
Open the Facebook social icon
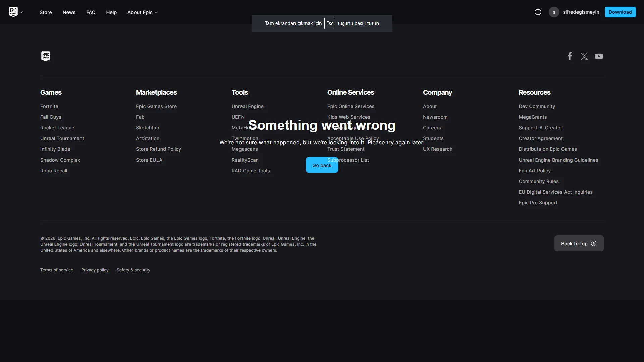coord(570,56)
